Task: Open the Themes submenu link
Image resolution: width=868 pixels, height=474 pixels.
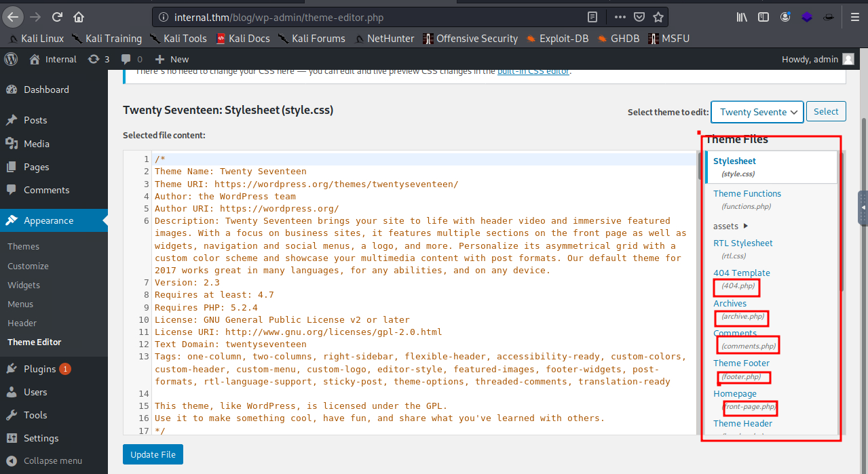Action: (24, 247)
